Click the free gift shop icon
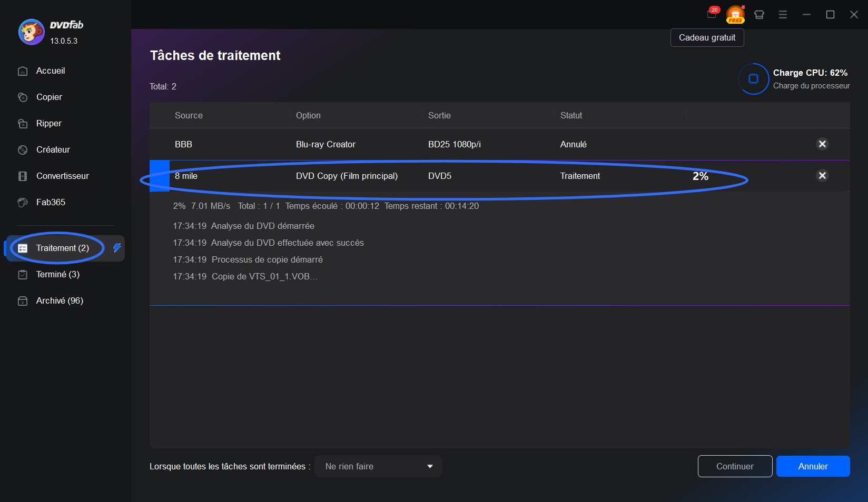The width and height of the screenshot is (868, 502). coord(735,14)
